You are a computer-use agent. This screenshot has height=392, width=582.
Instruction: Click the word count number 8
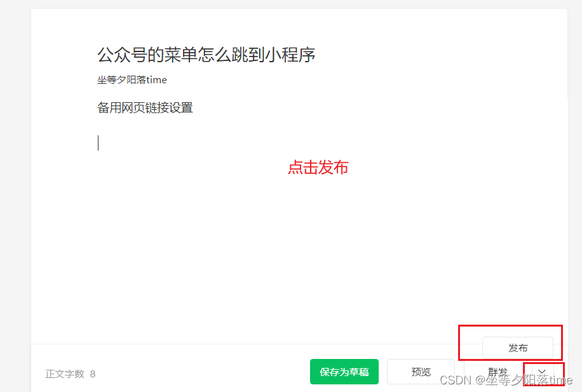coord(93,374)
